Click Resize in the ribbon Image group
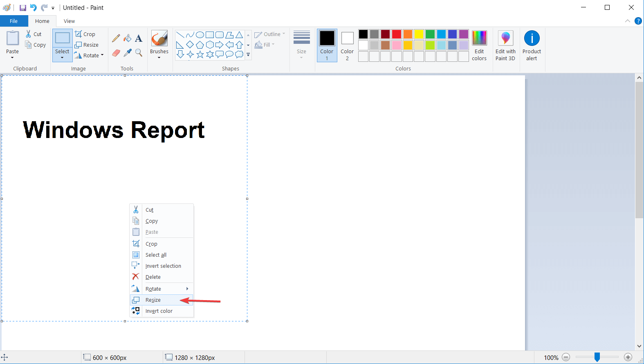 pyautogui.click(x=87, y=45)
